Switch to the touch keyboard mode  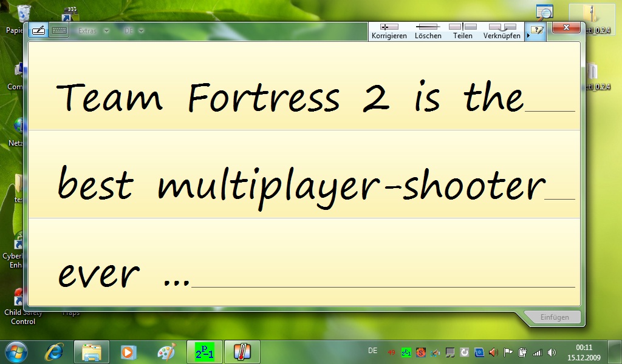59,30
